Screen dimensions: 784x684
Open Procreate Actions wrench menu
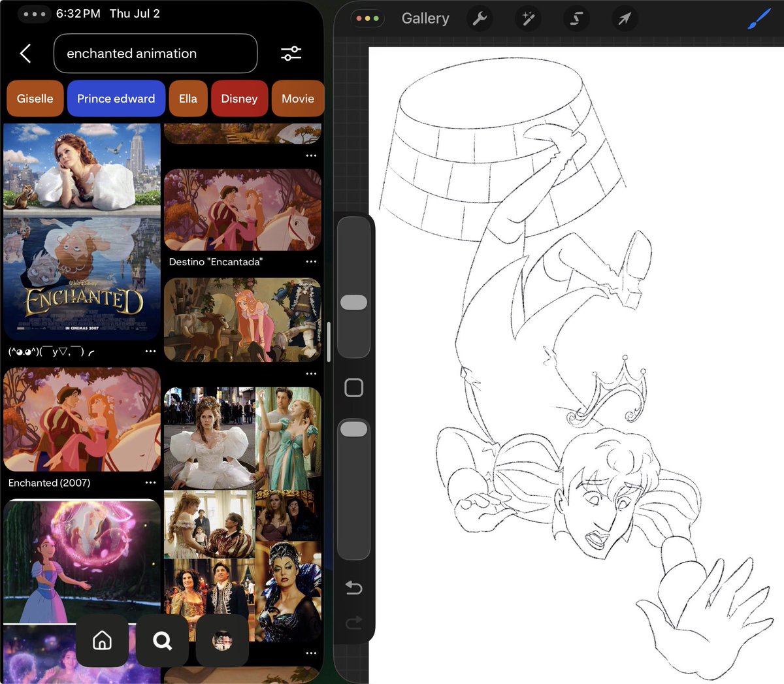480,19
